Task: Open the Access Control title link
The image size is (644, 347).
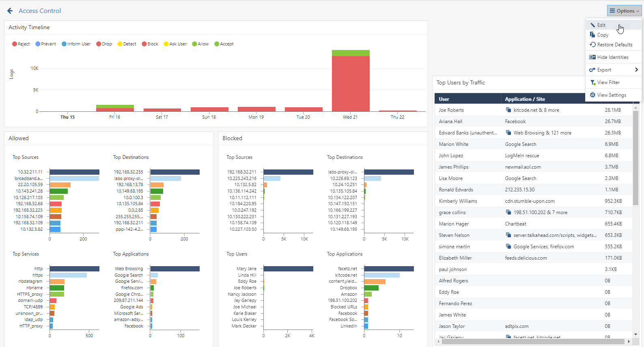Action: 40,11
